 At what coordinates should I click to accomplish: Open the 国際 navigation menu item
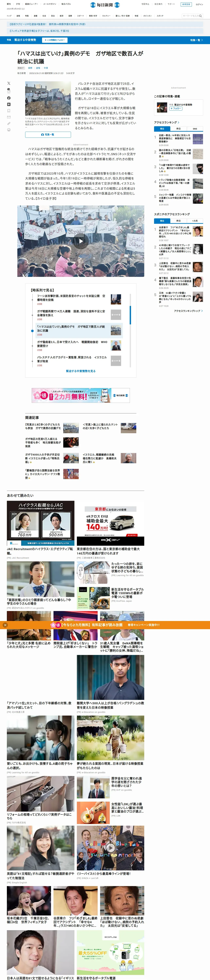pyautogui.click(x=70, y=16)
